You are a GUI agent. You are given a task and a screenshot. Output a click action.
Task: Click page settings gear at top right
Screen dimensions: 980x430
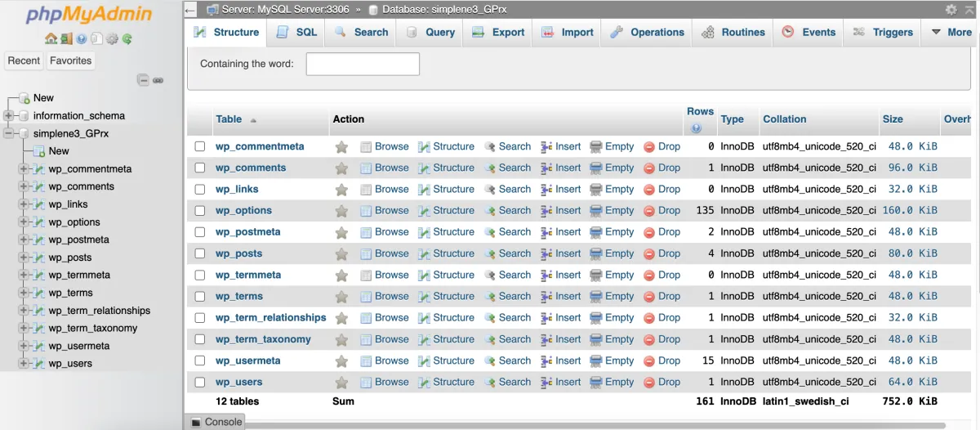click(x=951, y=10)
